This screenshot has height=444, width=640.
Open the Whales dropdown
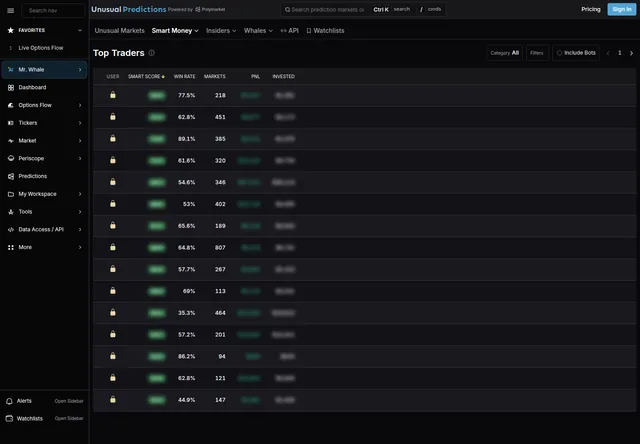pos(258,31)
